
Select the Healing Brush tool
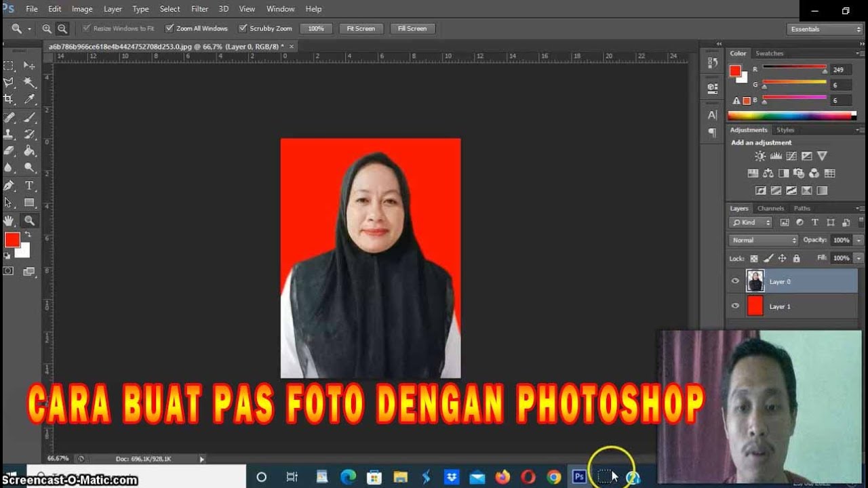[9, 117]
